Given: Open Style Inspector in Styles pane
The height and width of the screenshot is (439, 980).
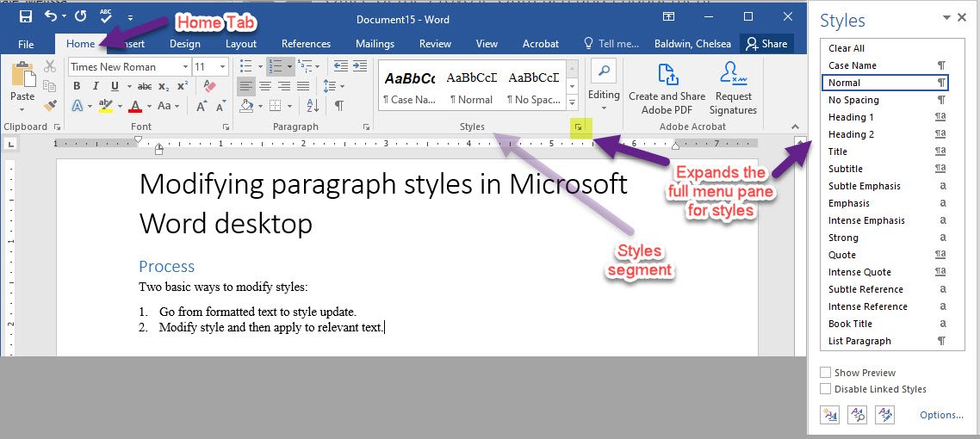Looking at the screenshot, I should (857, 415).
